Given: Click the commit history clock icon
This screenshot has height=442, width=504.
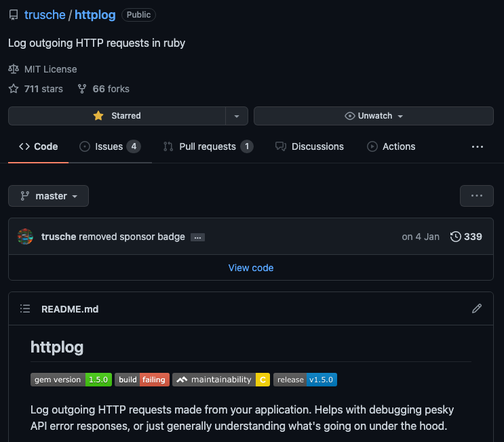Looking at the screenshot, I should (456, 237).
